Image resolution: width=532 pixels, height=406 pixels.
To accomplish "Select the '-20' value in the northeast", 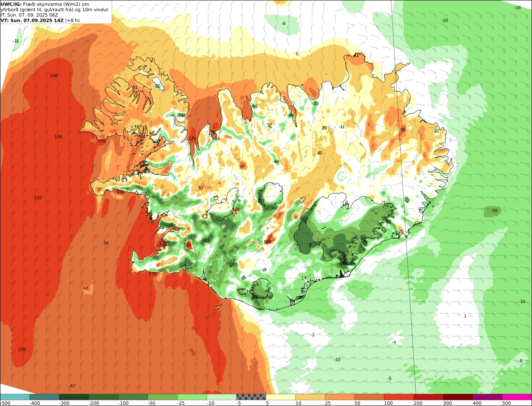I will point(444,20).
